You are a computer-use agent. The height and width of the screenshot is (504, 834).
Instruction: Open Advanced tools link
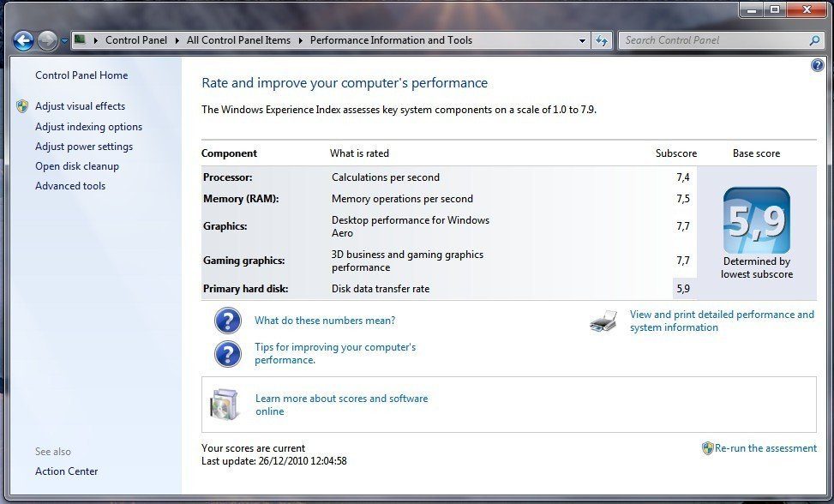(70, 186)
